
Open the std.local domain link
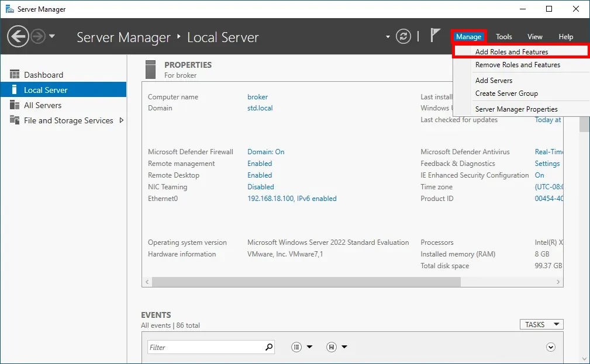260,108
